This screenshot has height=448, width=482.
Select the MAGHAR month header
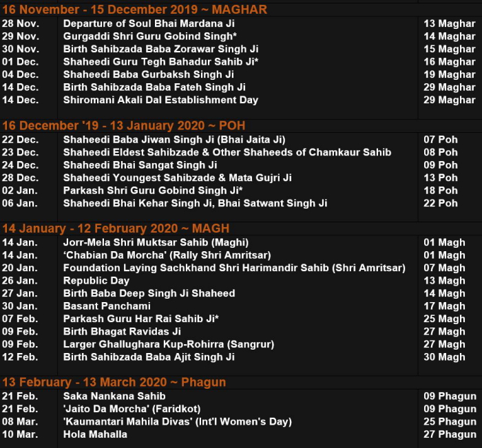(x=135, y=10)
